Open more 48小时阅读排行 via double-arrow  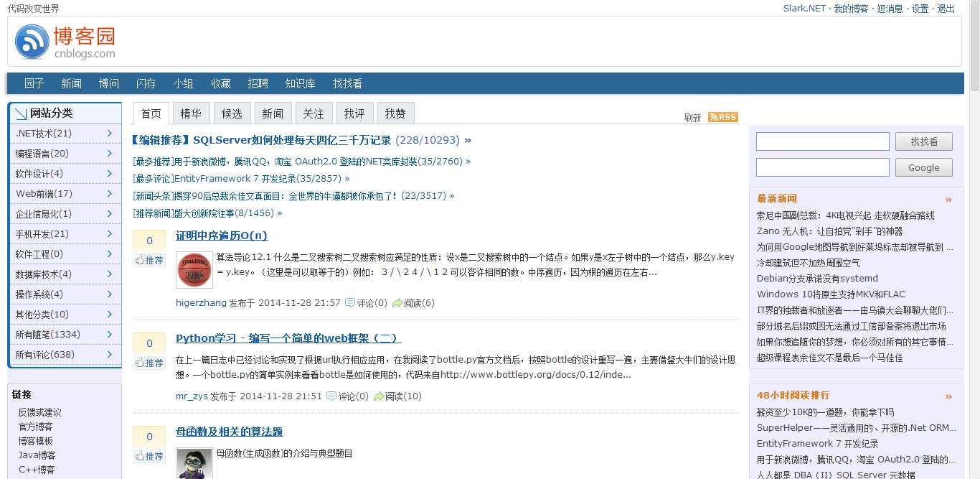949,396
